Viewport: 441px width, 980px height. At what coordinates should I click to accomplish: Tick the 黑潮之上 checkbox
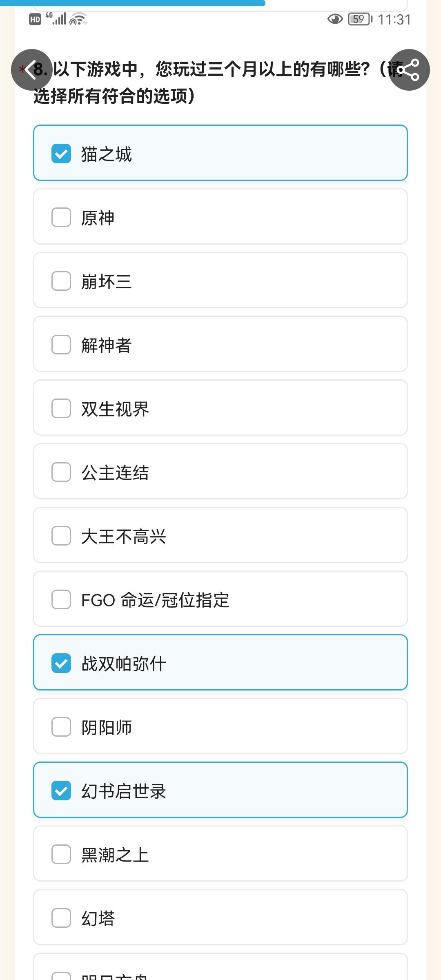[61, 854]
